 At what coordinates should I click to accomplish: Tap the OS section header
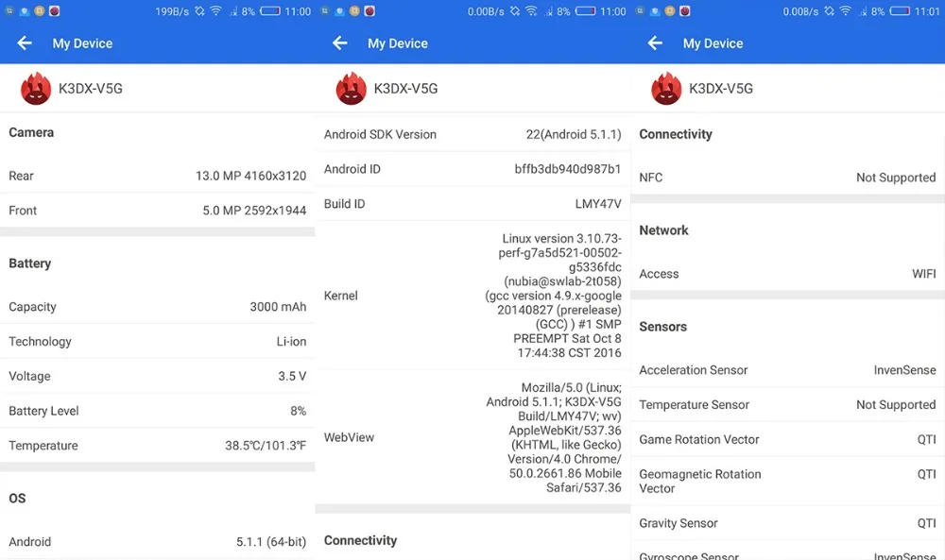pyautogui.click(x=17, y=498)
